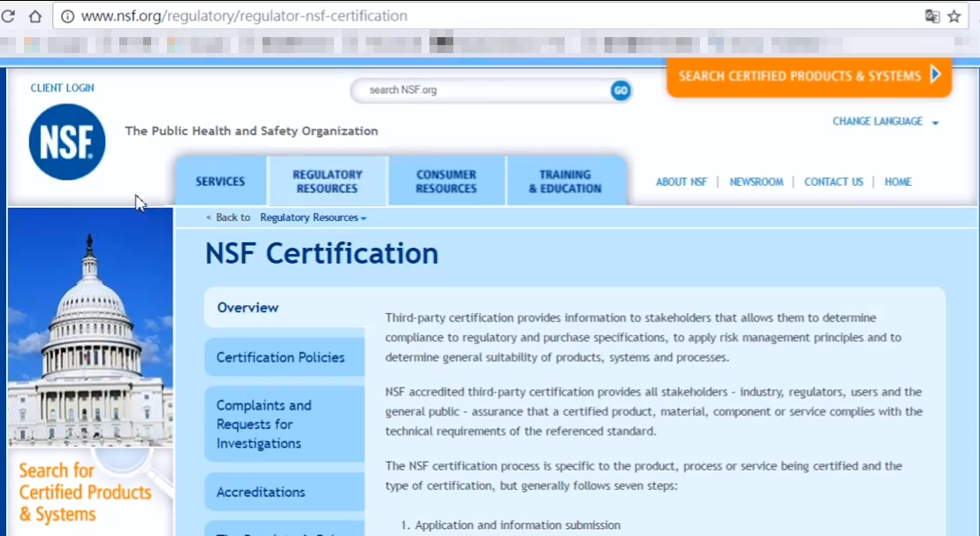
Task: Open Complaints and Requests for Investigations
Action: tap(285, 424)
